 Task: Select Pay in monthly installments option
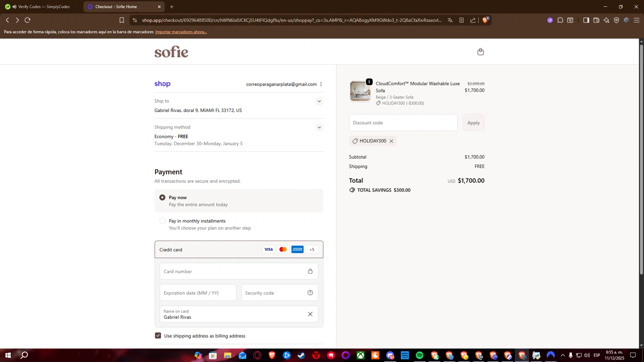click(162, 221)
